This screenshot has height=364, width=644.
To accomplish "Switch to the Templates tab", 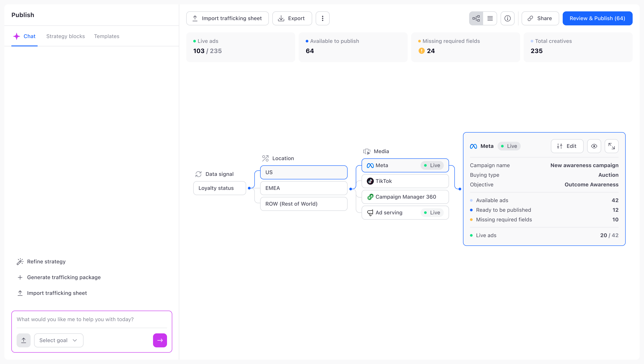I will pyautogui.click(x=106, y=36).
